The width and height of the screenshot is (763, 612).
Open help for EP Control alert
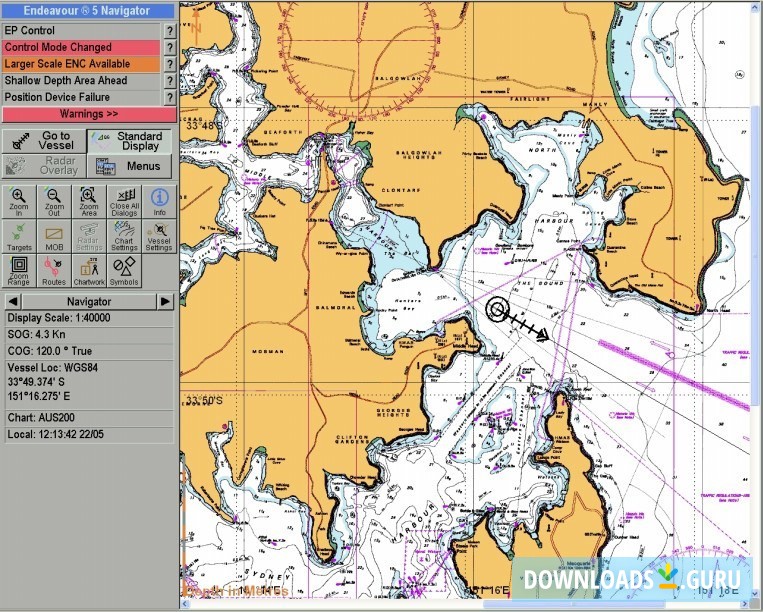(169, 31)
